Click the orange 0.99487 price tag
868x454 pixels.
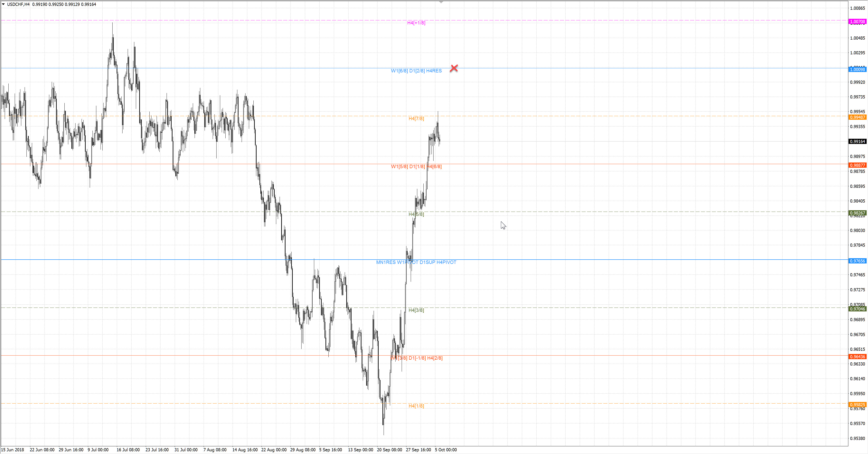(857, 117)
